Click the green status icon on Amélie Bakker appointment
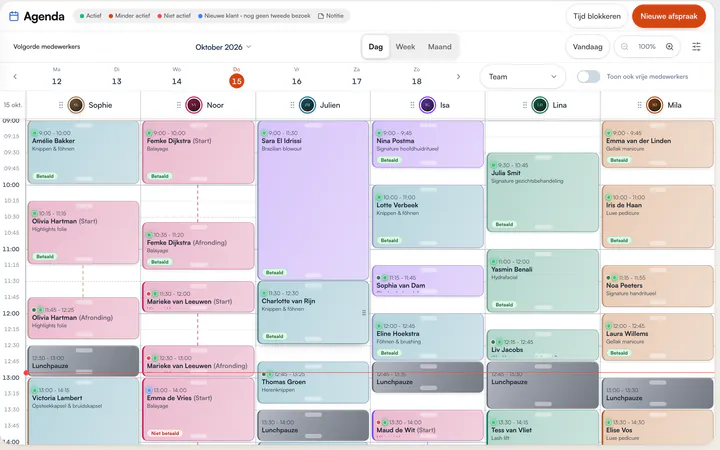The height and width of the screenshot is (450, 720). click(x=34, y=133)
